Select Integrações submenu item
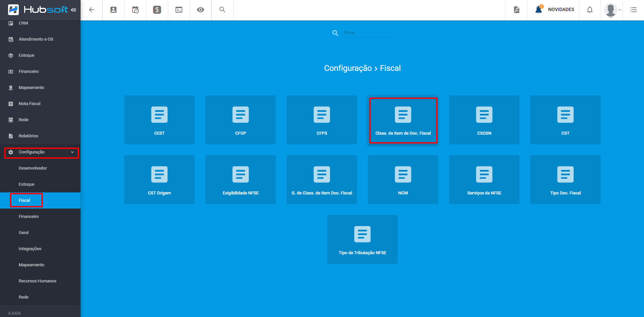 pos(40,249)
